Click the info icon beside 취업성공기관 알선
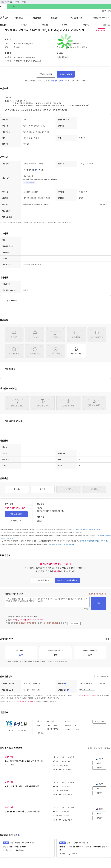This screenshot has width=111, height=868. point(63,651)
